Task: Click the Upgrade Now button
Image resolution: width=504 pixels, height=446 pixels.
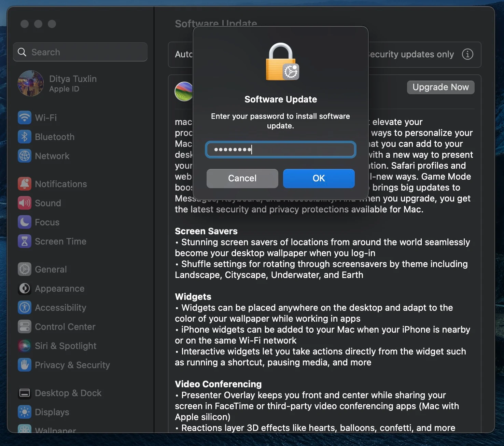Action: click(440, 87)
